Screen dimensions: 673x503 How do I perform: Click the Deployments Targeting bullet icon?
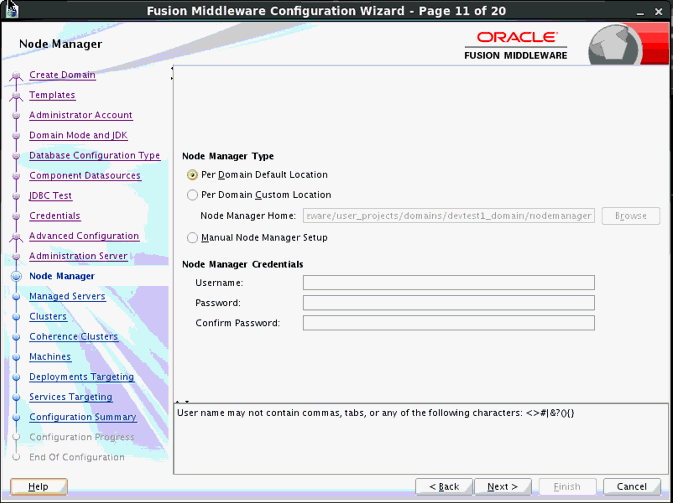[x=16, y=377]
